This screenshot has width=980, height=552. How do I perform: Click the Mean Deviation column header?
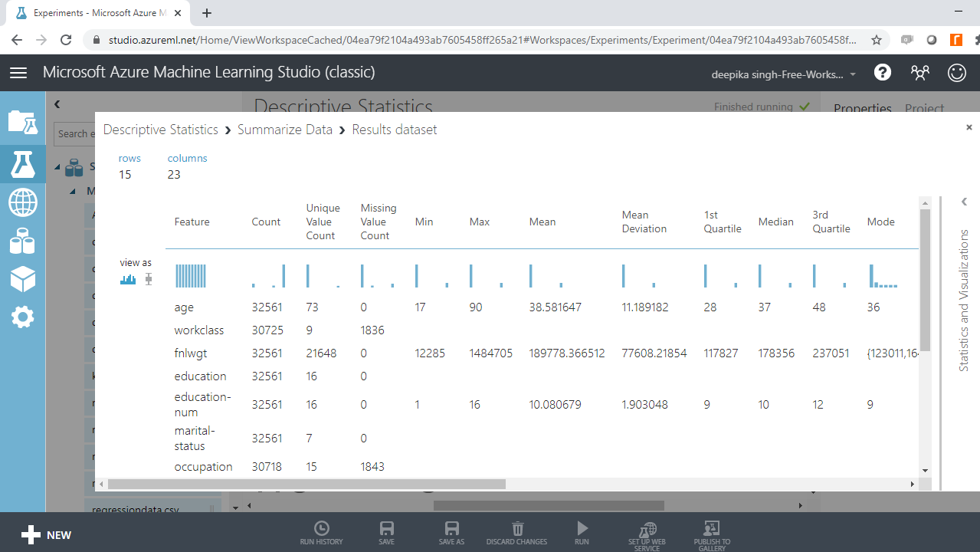[644, 222]
